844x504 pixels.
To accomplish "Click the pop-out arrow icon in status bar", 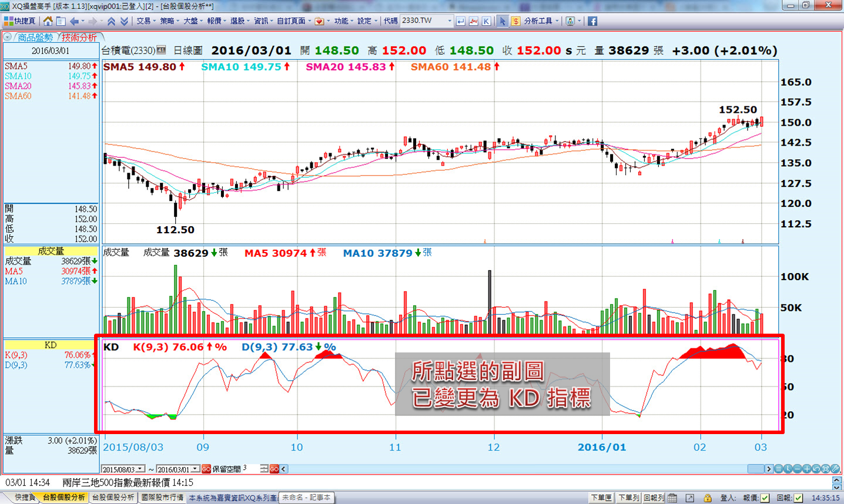I will tap(690, 498).
